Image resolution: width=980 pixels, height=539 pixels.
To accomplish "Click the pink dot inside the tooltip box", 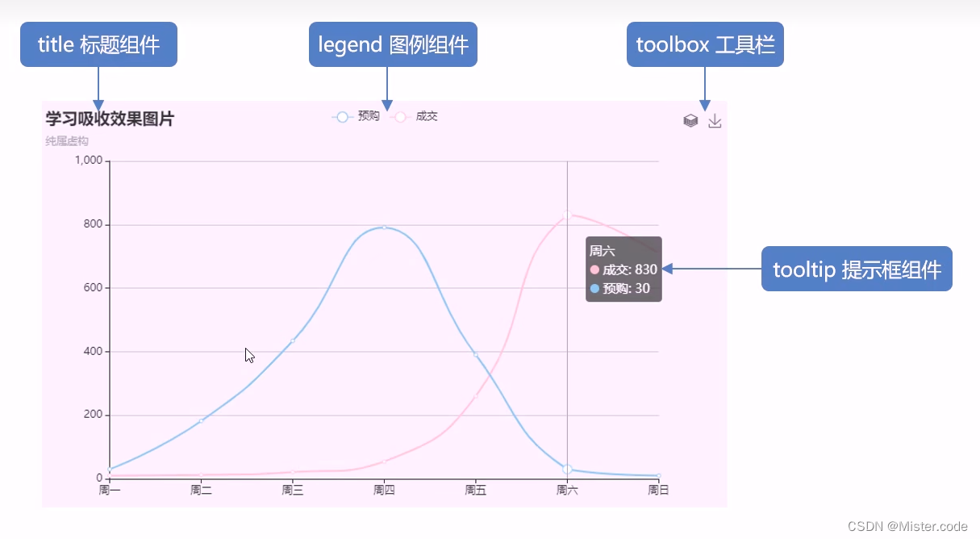I will pyautogui.click(x=594, y=270).
